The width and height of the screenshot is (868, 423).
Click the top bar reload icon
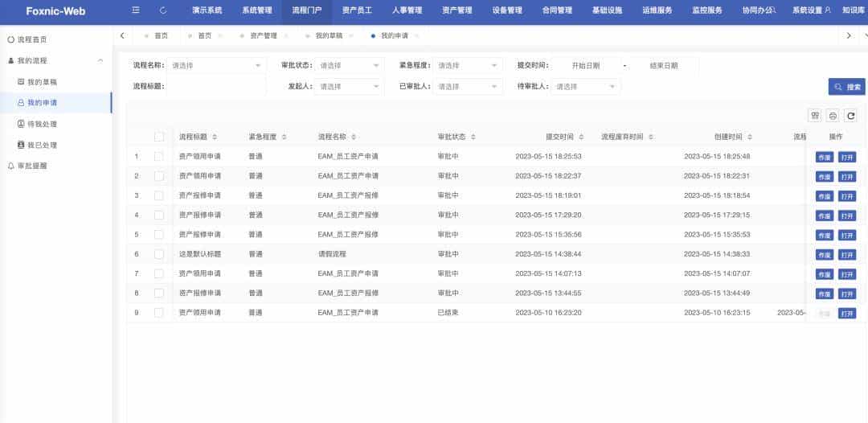tap(162, 10)
